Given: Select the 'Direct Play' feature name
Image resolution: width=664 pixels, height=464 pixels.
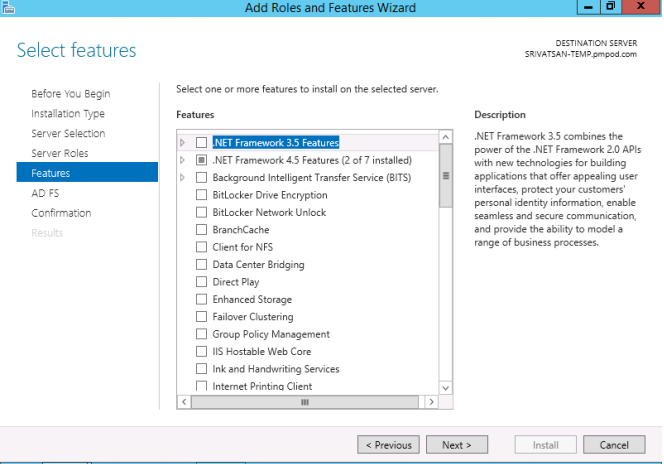Looking at the screenshot, I should tap(236, 282).
